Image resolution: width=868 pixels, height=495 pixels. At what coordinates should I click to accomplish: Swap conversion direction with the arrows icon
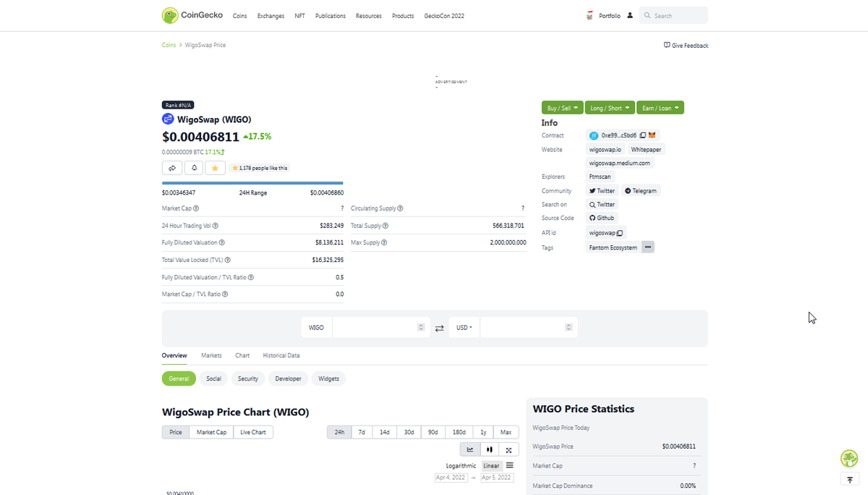439,328
